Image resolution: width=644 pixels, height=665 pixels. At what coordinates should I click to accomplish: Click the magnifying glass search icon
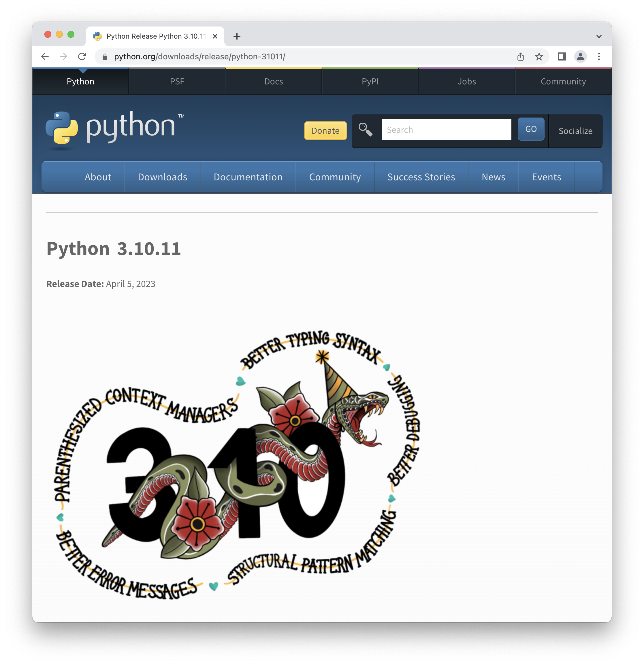tap(366, 130)
